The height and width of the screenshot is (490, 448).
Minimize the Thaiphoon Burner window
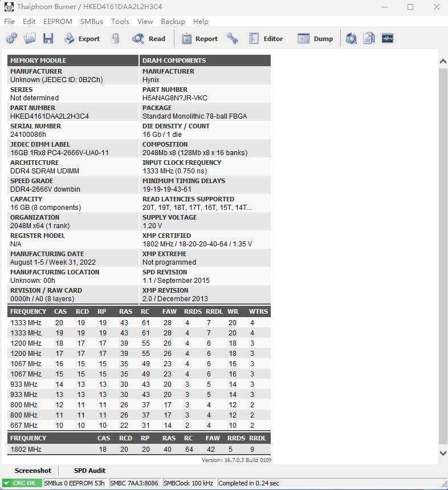(x=385, y=7)
